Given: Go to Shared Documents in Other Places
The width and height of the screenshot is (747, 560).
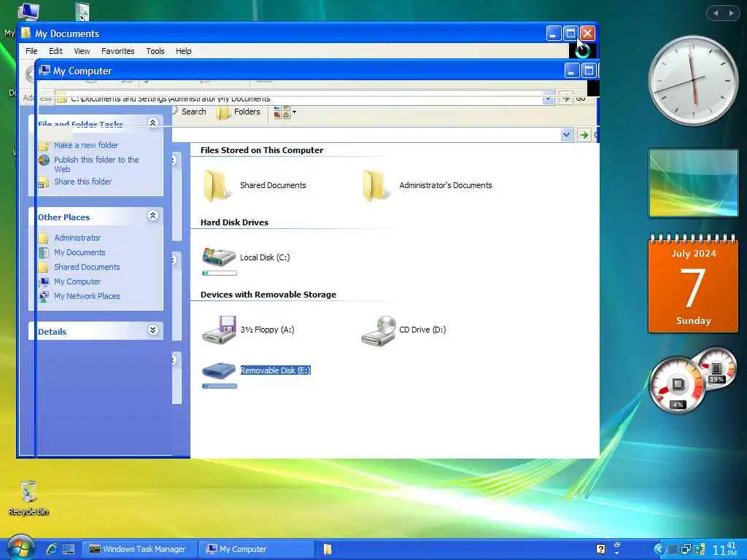Looking at the screenshot, I should tap(87, 267).
